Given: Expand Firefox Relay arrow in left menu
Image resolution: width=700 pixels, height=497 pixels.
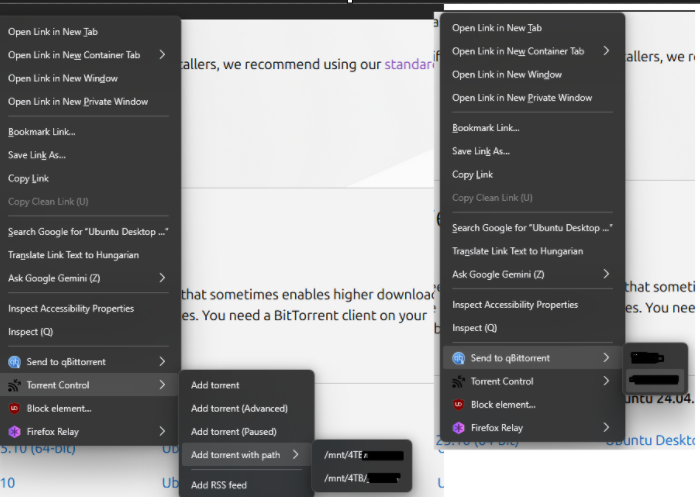Looking at the screenshot, I should (162, 431).
